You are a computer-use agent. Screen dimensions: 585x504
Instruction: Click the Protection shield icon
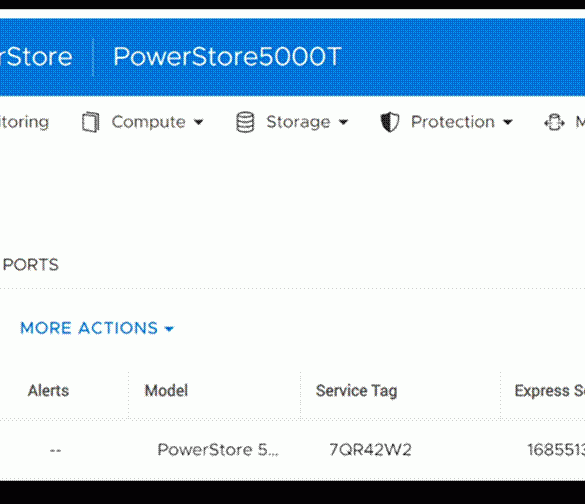pos(390,122)
